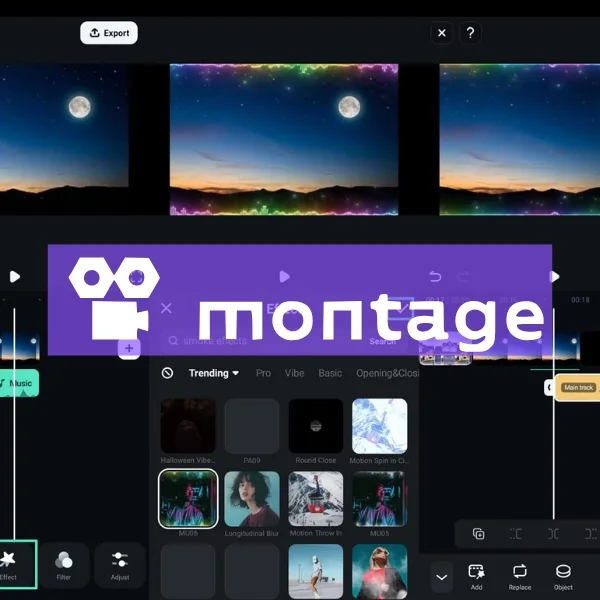This screenshot has width=600, height=600.
Task: Open the Filter tool
Action: point(64,564)
